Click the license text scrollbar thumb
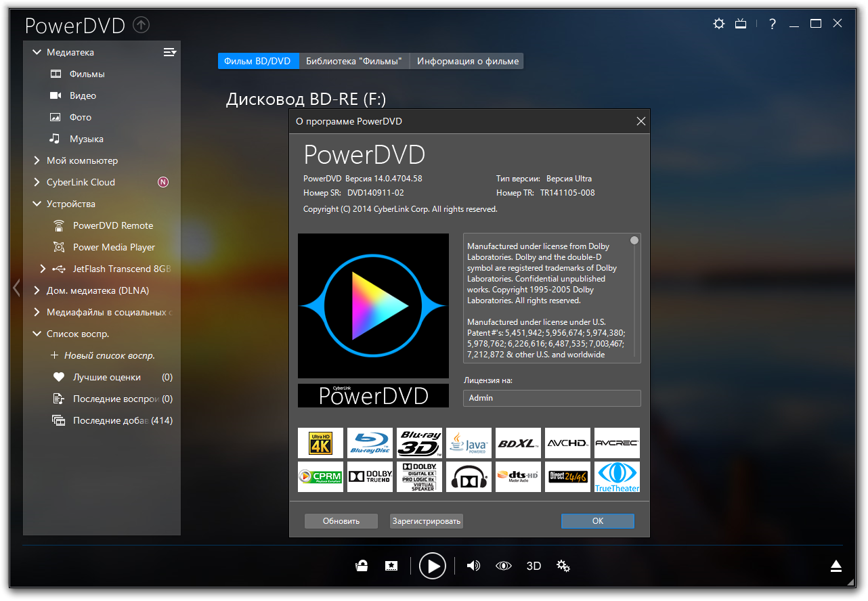The height and width of the screenshot is (601, 868). click(634, 240)
